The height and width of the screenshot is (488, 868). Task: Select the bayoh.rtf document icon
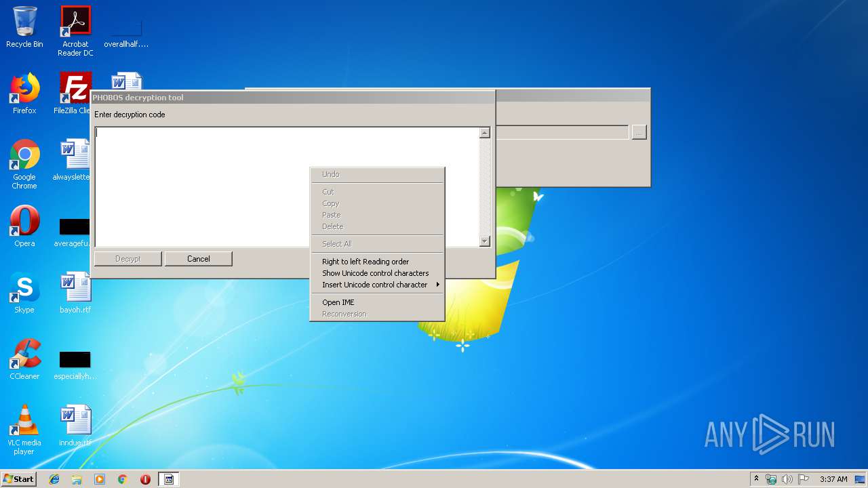(x=75, y=293)
